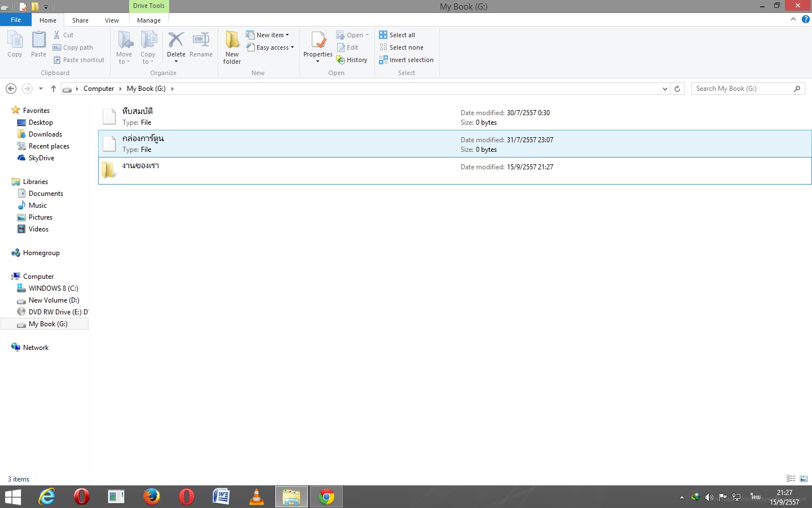
Task: Select the folder งานของเรา
Action: (454, 170)
